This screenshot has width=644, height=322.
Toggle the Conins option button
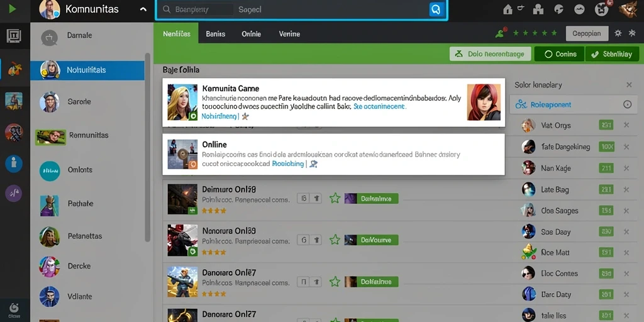pyautogui.click(x=559, y=54)
